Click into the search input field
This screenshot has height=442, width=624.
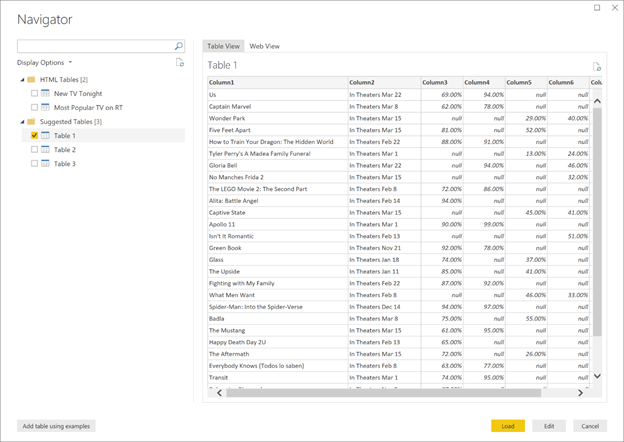point(95,46)
